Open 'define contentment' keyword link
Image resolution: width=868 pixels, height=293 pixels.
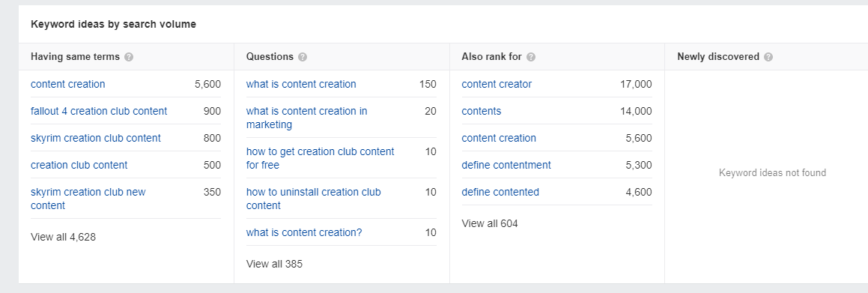(506, 165)
